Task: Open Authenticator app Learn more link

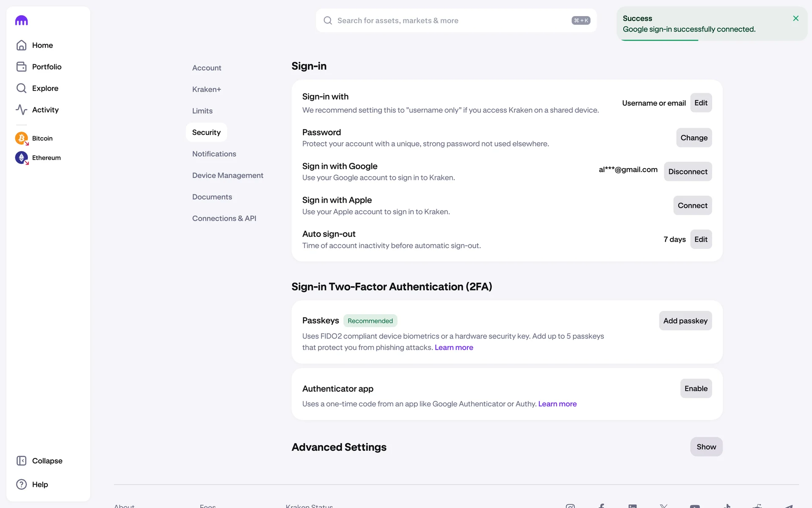Action: 557,404
